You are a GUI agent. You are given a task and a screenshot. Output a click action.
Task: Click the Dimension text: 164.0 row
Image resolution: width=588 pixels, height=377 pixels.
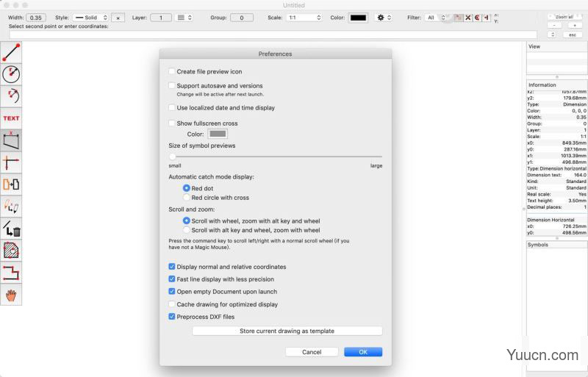557,175
